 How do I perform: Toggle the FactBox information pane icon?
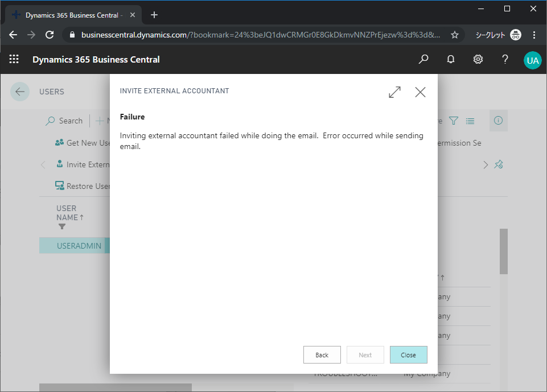point(499,120)
